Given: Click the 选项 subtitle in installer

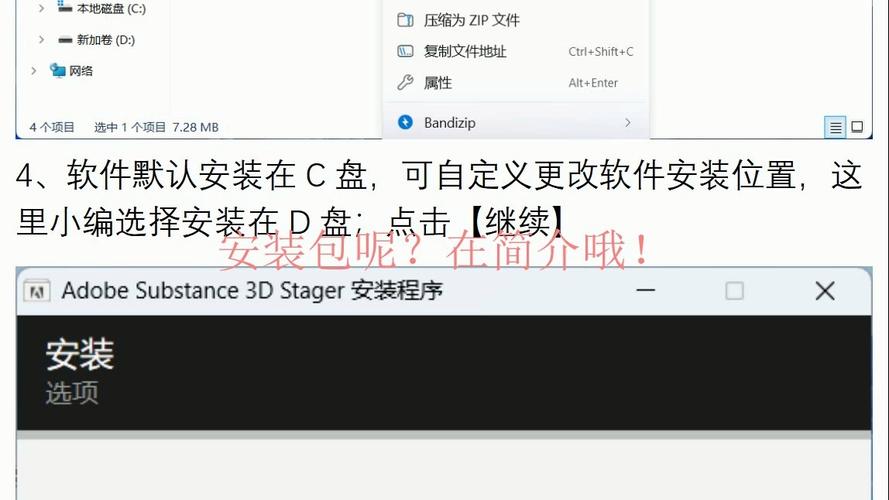Looking at the screenshot, I should [72, 392].
